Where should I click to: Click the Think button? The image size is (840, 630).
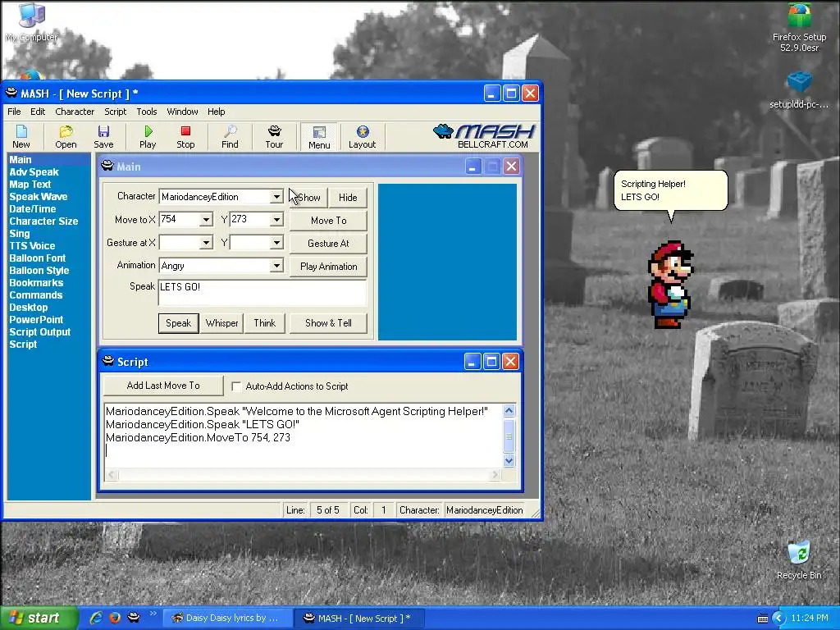pos(265,323)
